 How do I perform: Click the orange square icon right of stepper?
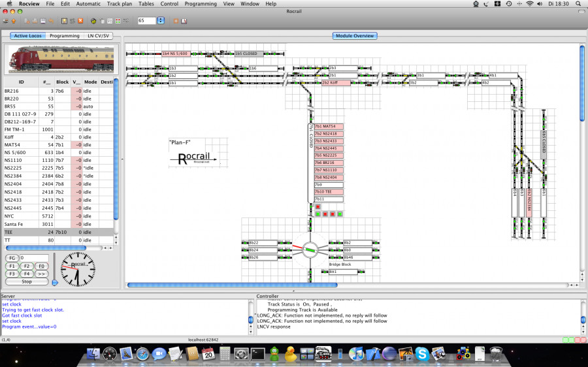[176, 21]
